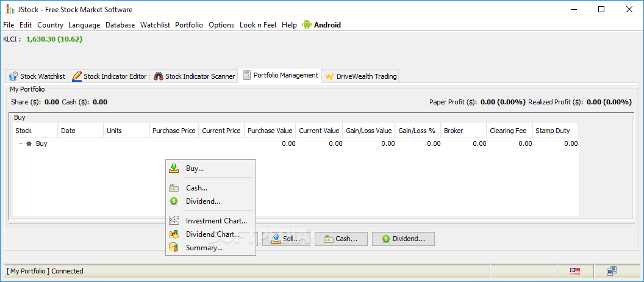This screenshot has width=644, height=282.
Task: Click the JStock application title bar icon
Action: [10, 9]
